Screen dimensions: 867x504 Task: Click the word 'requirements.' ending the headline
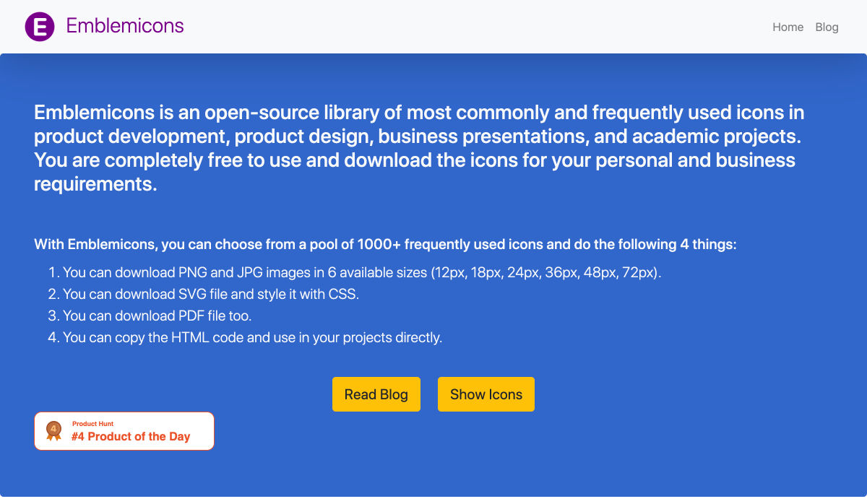[95, 183]
